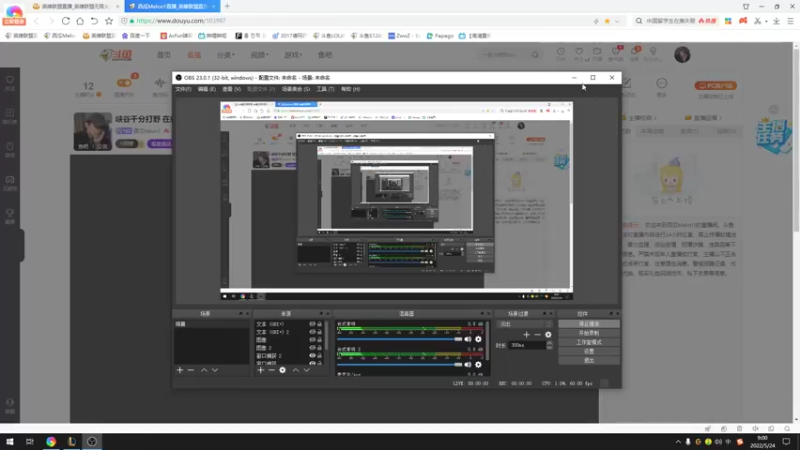Open the browser icon on the taskbar

point(51,441)
